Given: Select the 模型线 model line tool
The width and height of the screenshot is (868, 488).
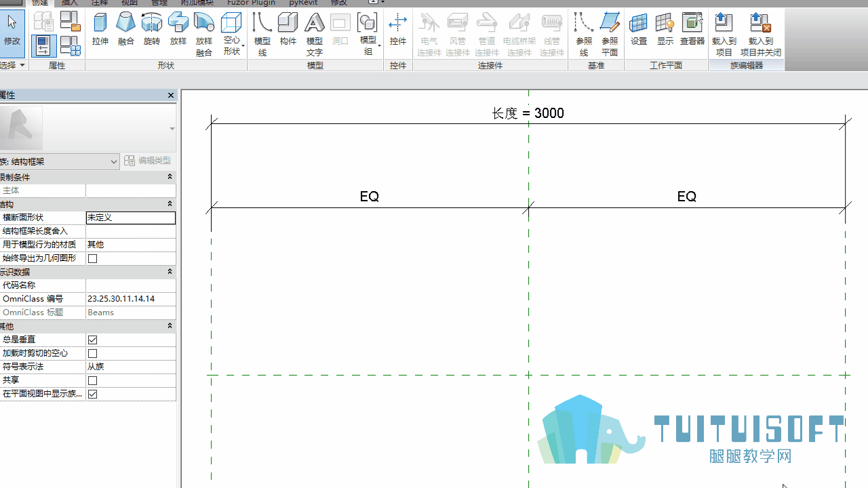Looking at the screenshot, I should 262,34.
